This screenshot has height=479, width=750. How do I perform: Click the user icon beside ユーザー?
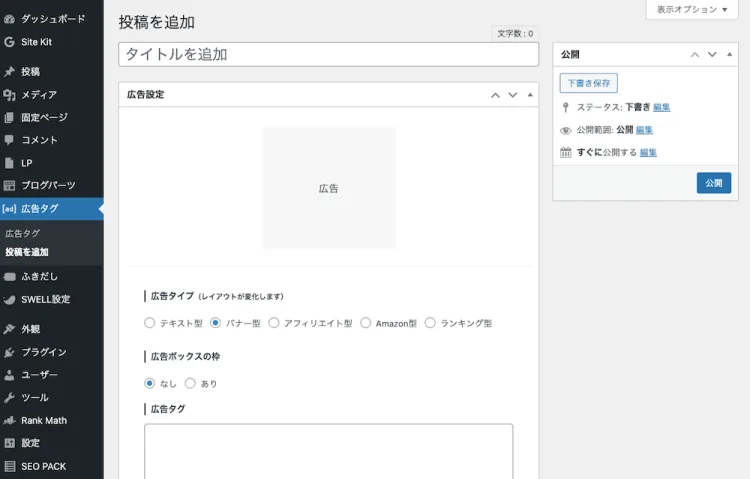[9, 375]
